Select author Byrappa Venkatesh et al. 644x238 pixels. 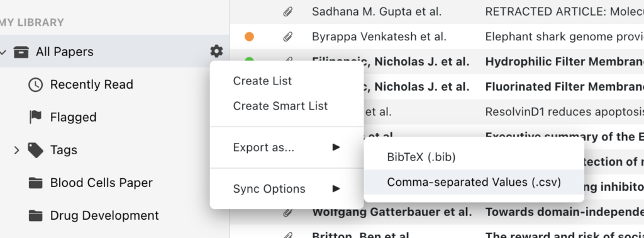[x=379, y=37]
